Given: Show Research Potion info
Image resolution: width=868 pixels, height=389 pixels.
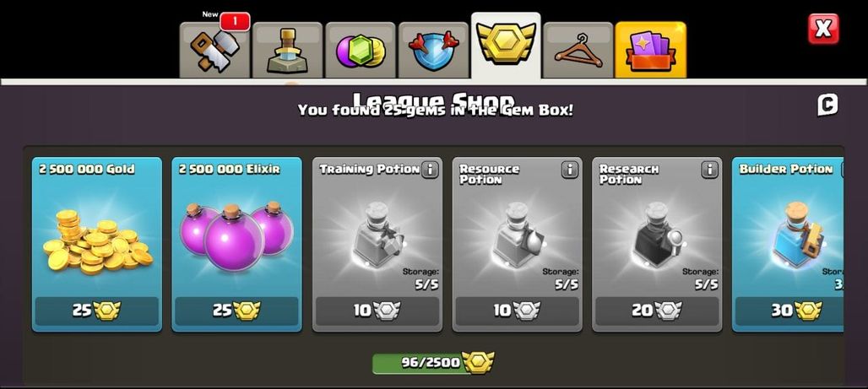Looking at the screenshot, I should coord(709,170).
